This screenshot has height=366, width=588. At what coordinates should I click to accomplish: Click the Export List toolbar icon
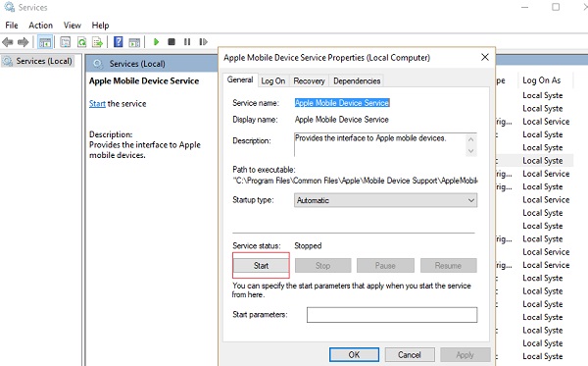[x=97, y=42]
